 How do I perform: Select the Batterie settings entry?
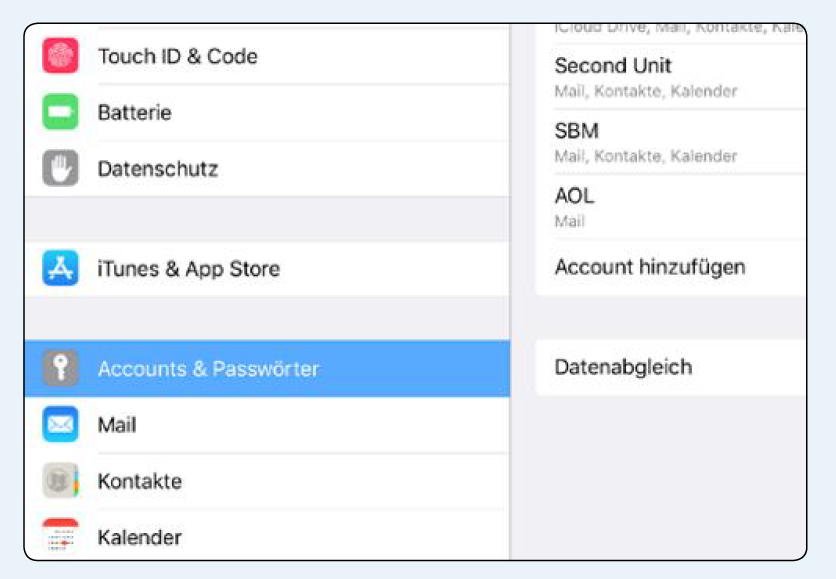coord(267,112)
